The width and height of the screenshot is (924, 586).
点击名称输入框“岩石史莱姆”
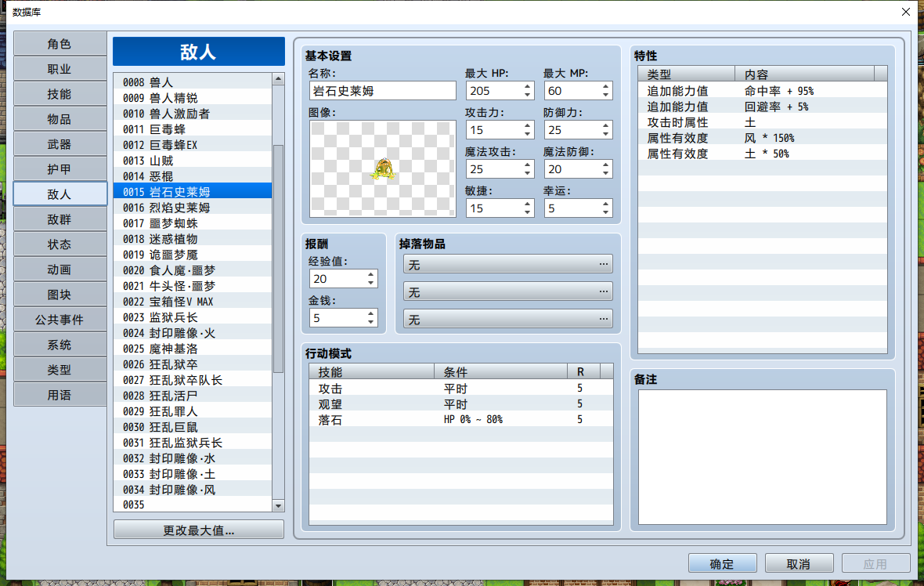[x=381, y=90]
